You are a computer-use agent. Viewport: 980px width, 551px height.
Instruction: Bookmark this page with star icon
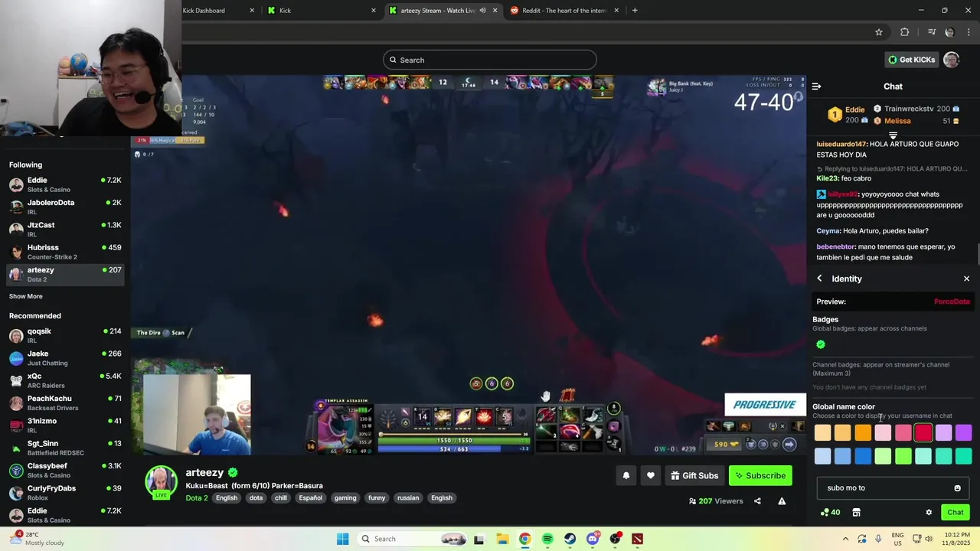[x=879, y=32]
